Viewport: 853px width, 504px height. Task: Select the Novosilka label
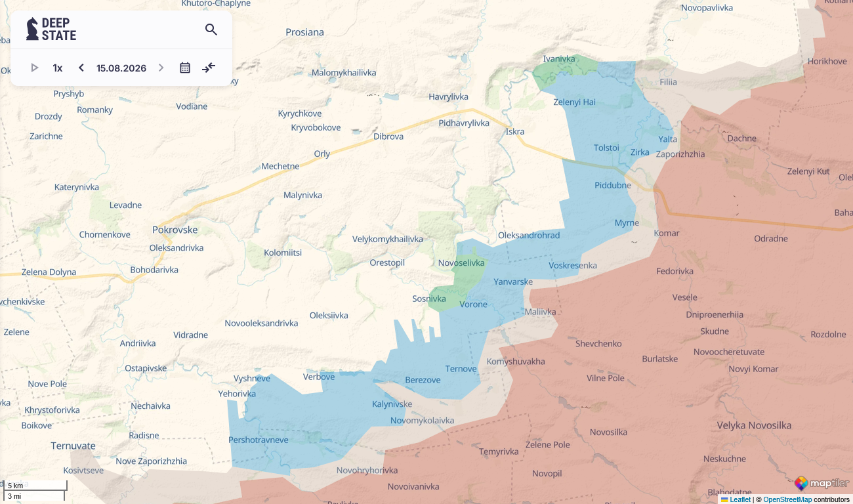pyautogui.click(x=608, y=432)
